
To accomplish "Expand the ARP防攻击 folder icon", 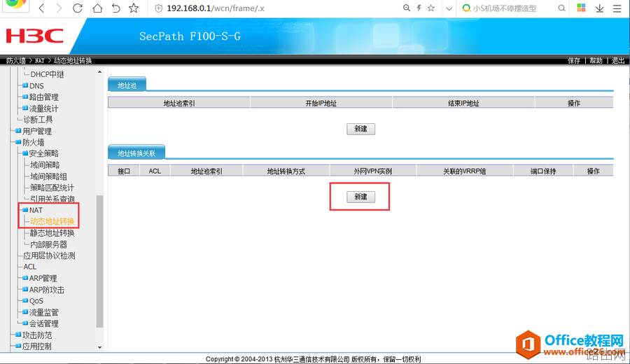I will [x=25, y=289].
